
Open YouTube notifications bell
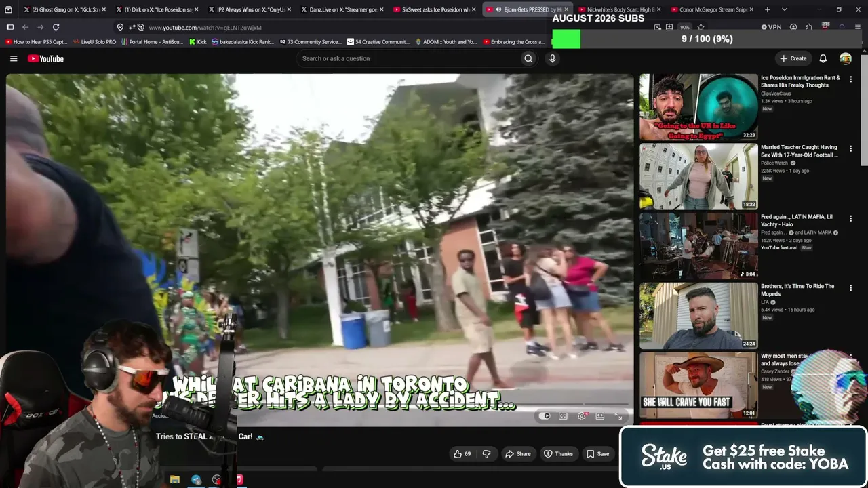point(823,58)
